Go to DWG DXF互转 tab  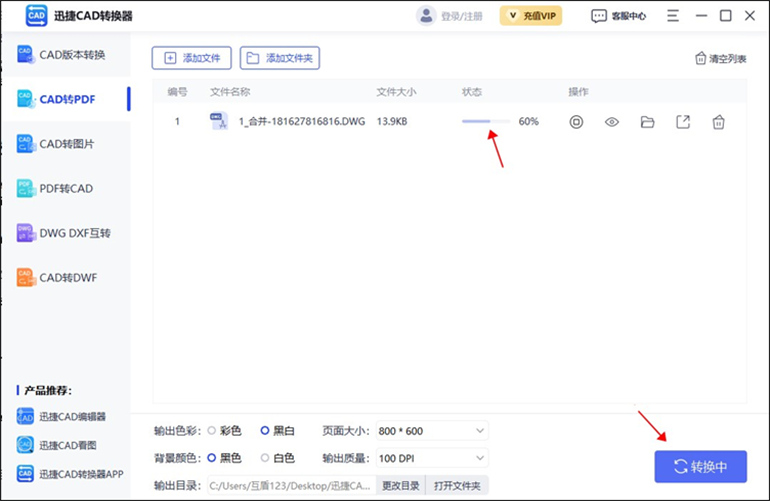(66, 233)
